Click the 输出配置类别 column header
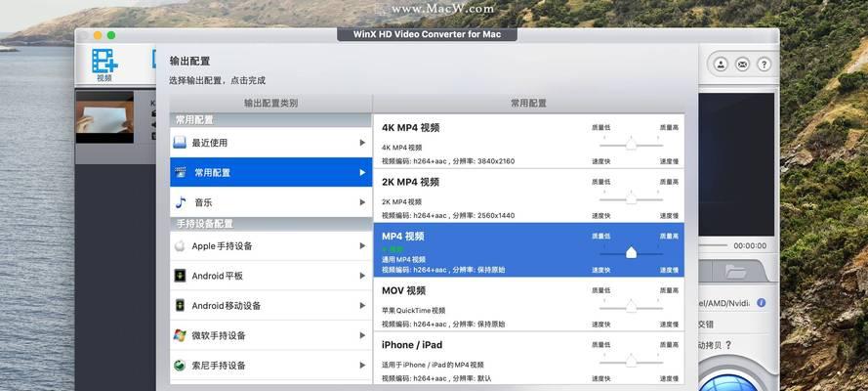This screenshot has width=868, height=391. tap(271, 103)
